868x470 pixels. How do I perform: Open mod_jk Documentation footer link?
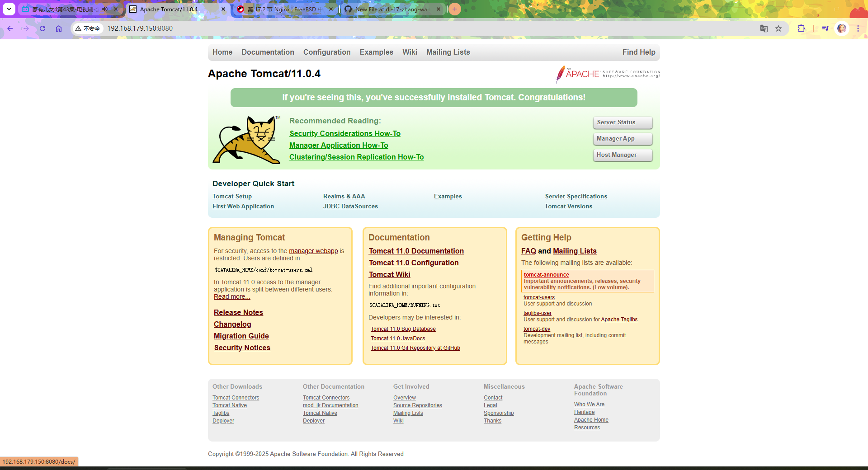330,405
